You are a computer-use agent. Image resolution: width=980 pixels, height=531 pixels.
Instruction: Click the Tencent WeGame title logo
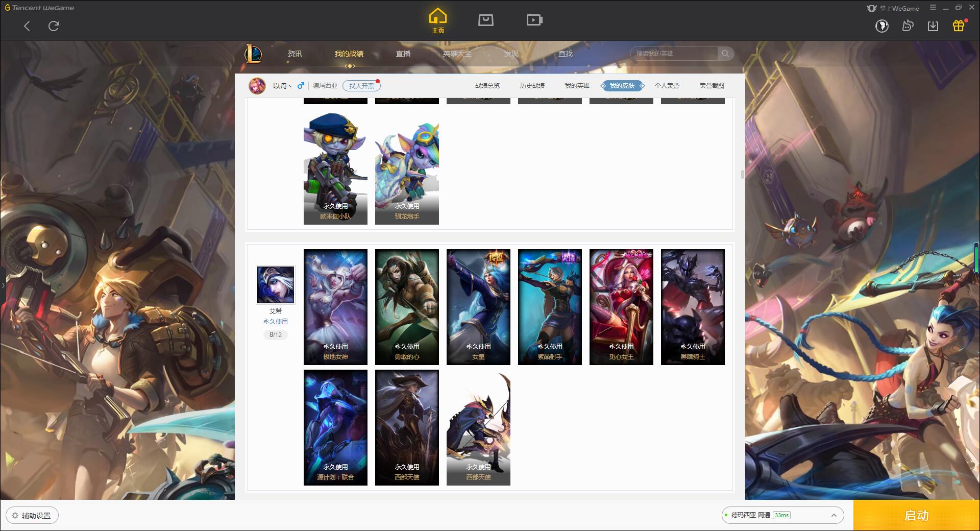[39, 8]
